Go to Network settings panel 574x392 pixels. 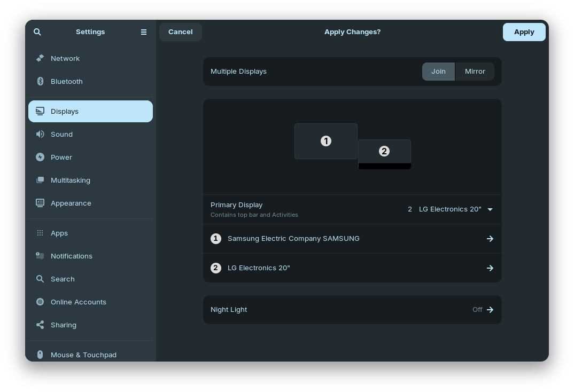[65, 58]
